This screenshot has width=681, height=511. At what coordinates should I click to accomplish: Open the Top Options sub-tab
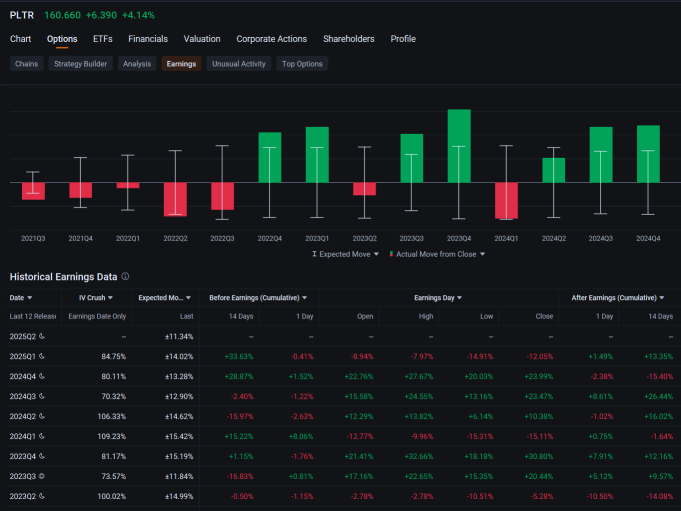pos(302,64)
